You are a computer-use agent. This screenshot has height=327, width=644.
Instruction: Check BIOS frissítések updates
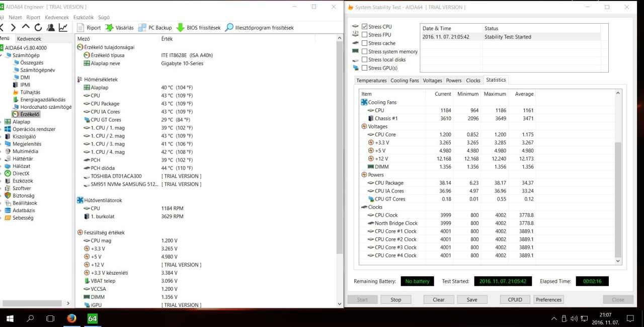pyautogui.click(x=198, y=28)
